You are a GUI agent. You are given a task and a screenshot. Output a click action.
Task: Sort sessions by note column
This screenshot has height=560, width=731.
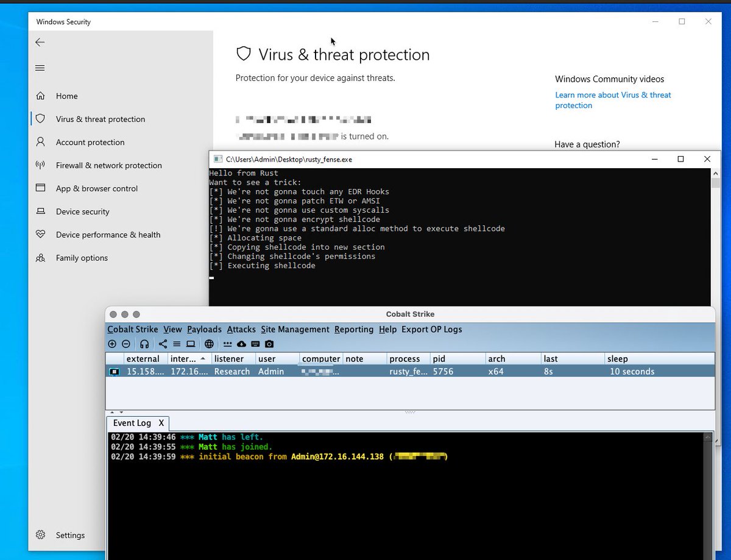pos(365,359)
